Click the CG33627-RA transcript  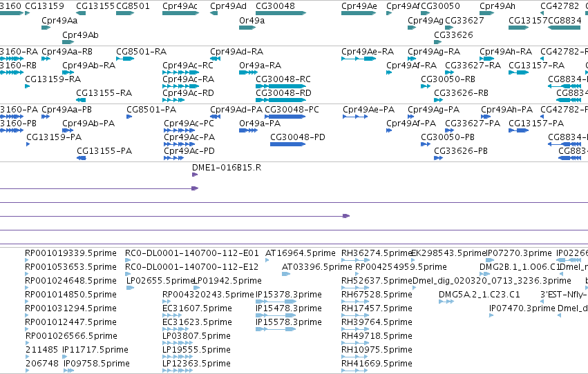449,72
